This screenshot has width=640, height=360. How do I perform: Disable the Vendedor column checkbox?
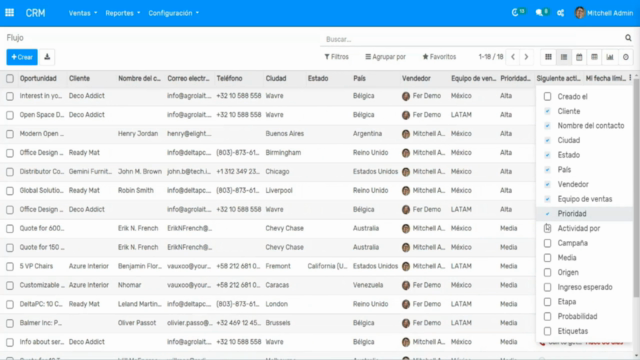547,184
